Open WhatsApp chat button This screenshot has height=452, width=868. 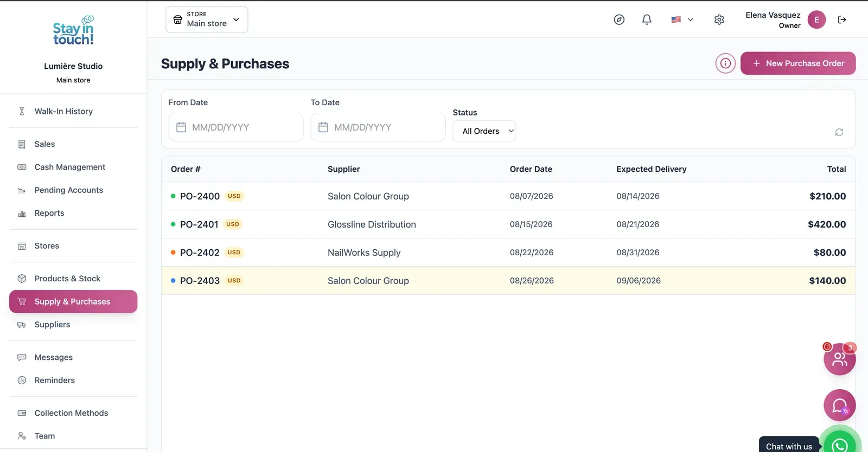[x=840, y=443]
